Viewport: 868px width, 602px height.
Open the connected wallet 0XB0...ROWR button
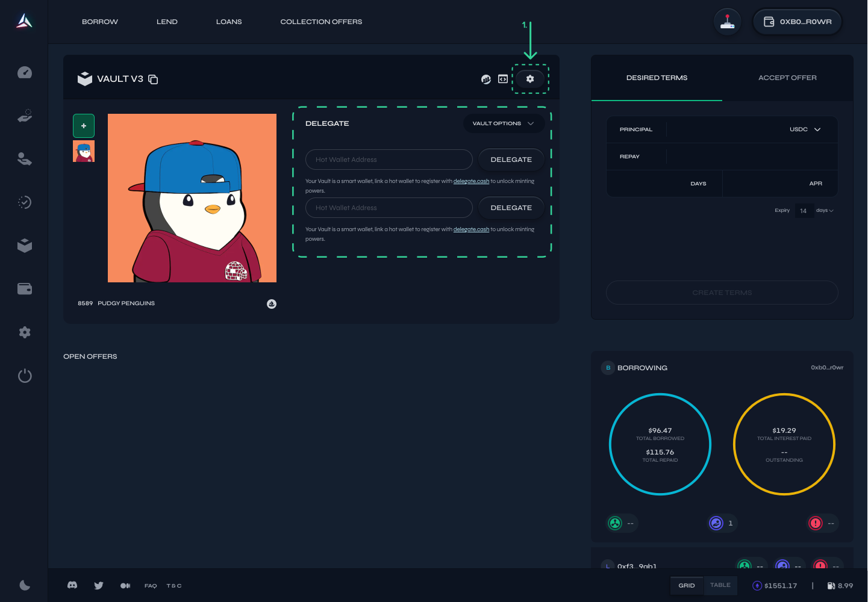798,22
